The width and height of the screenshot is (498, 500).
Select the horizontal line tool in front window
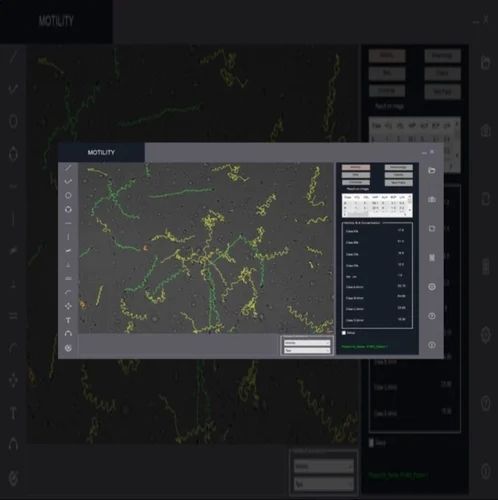click(x=68, y=223)
